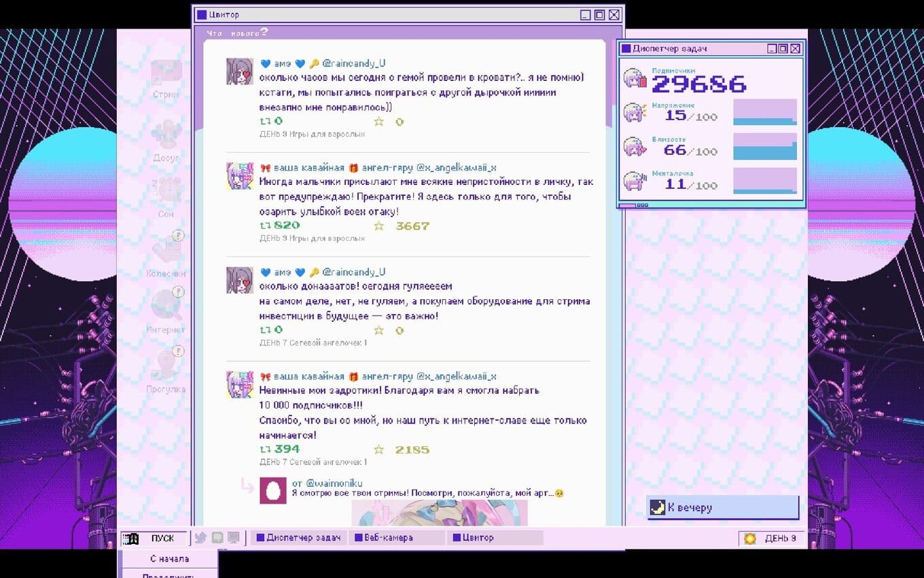This screenshot has height=578, width=924.
Task: Click the ДЕНЬ 9 day indicator
Action: pos(772,539)
